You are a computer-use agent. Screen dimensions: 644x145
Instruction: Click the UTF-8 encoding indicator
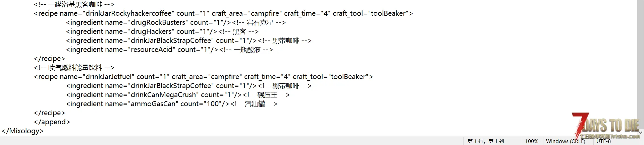point(603,141)
